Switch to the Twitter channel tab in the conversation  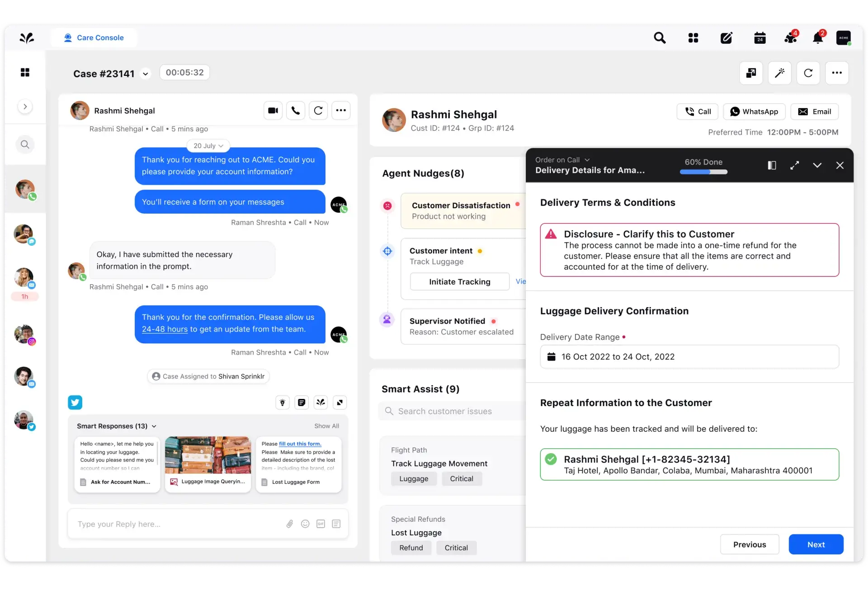[75, 402]
